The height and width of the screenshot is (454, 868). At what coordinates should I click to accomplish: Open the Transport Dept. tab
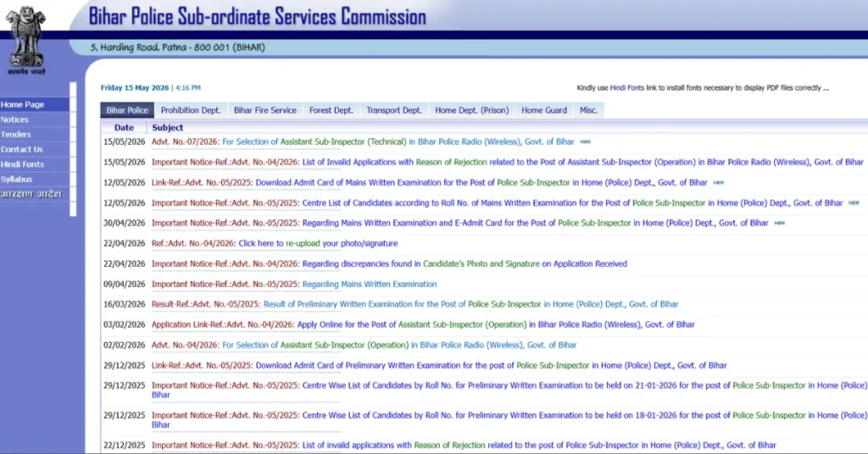click(394, 110)
